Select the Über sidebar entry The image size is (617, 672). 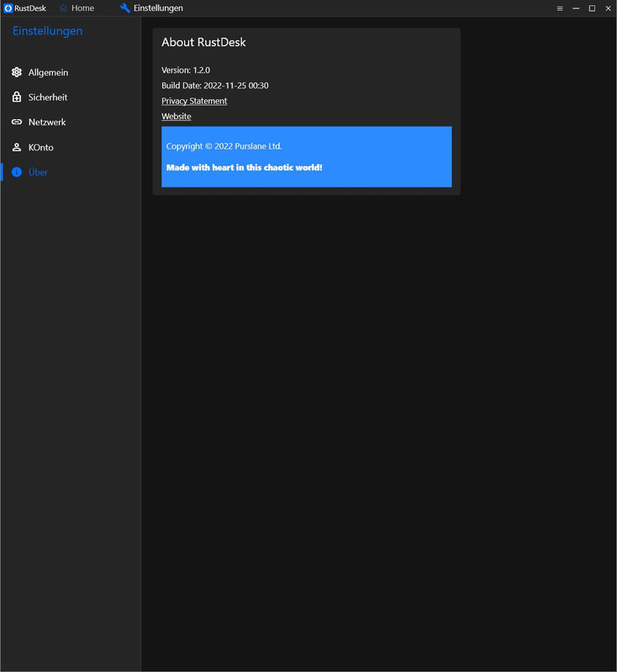coord(71,172)
